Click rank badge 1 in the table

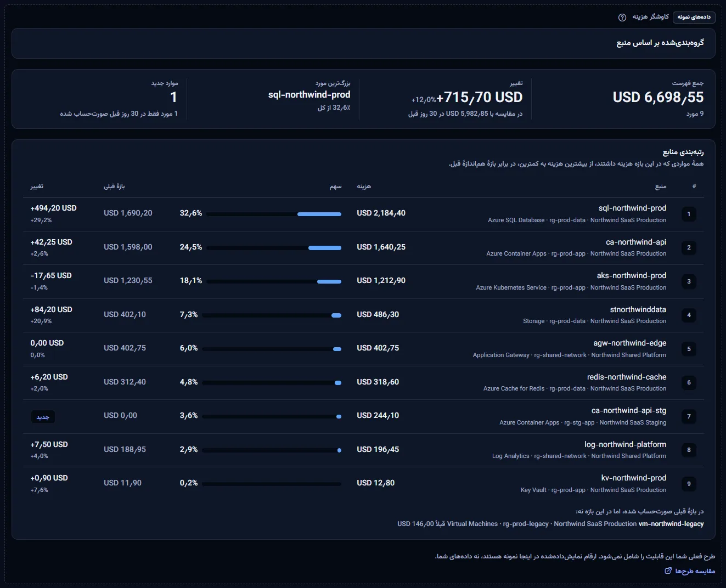pyautogui.click(x=689, y=214)
